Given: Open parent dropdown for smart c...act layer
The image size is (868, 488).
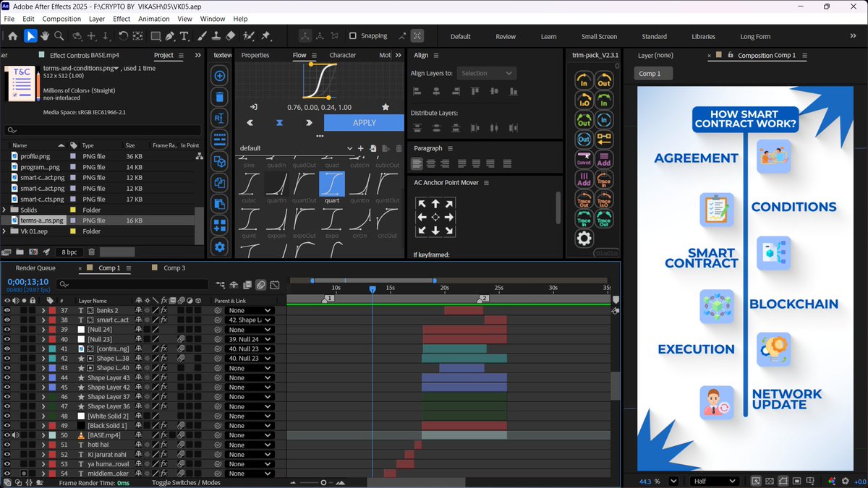Looking at the screenshot, I should pyautogui.click(x=249, y=320).
